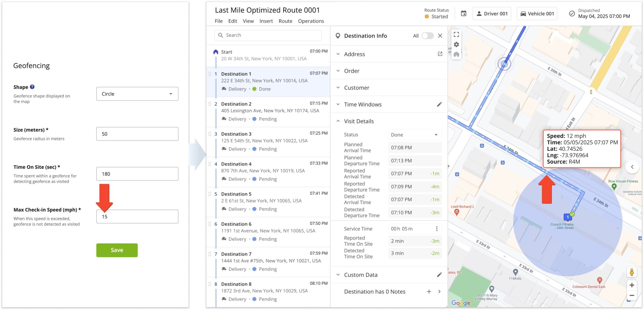
Task: Open the Route menu
Action: coord(285,21)
